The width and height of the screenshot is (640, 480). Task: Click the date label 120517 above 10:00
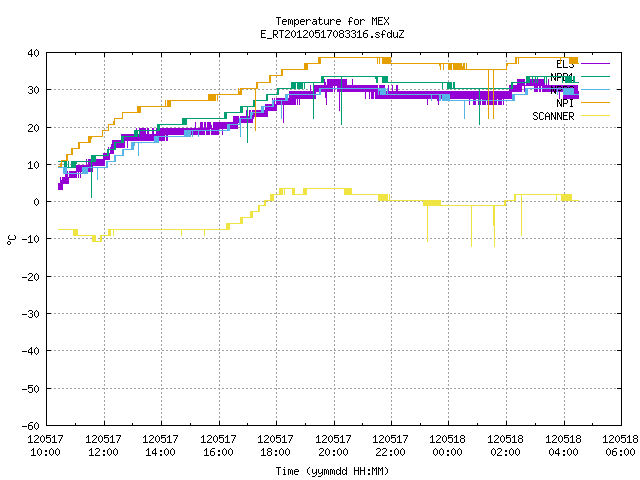click(x=45, y=439)
